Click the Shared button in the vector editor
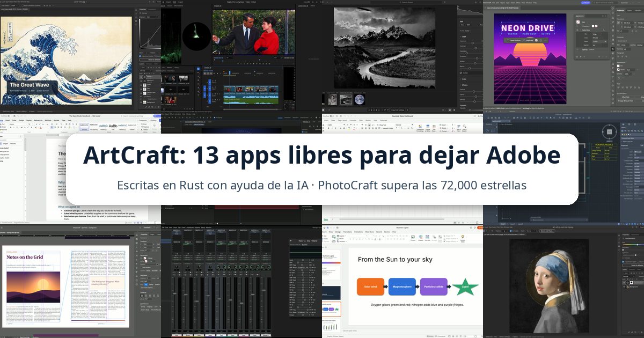This screenshot has height=338, width=644. [x=586, y=3]
